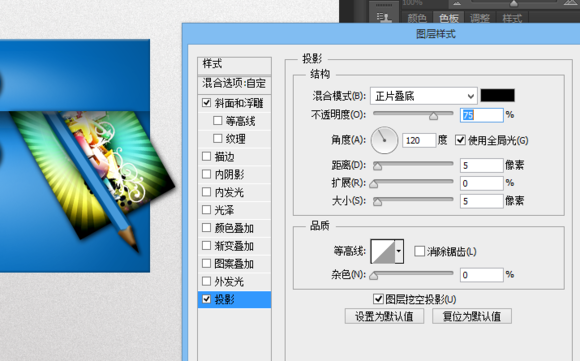Screen dimensions: 580x361
Task: Click the 距离 distance slider handle
Action: (x=377, y=166)
